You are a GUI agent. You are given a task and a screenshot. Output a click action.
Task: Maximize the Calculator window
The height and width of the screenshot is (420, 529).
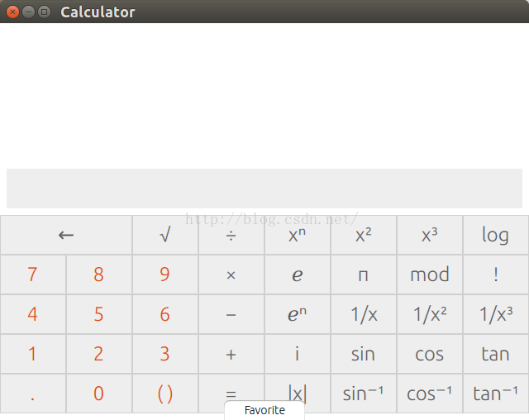[44, 12]
